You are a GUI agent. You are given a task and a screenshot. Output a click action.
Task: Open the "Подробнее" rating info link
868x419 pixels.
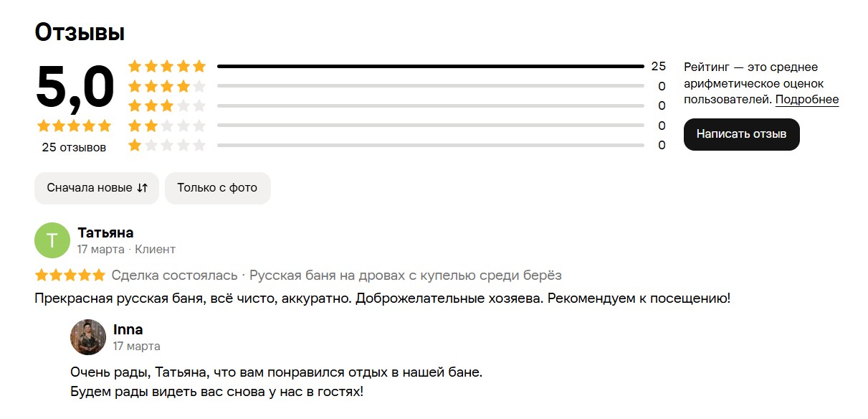tap(807, 100)
